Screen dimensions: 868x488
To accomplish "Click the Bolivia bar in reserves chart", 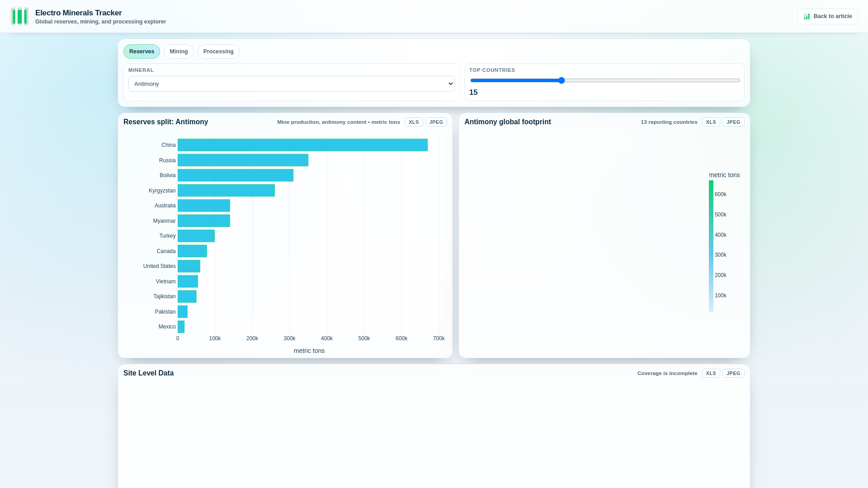I will [x=235, y=175].
